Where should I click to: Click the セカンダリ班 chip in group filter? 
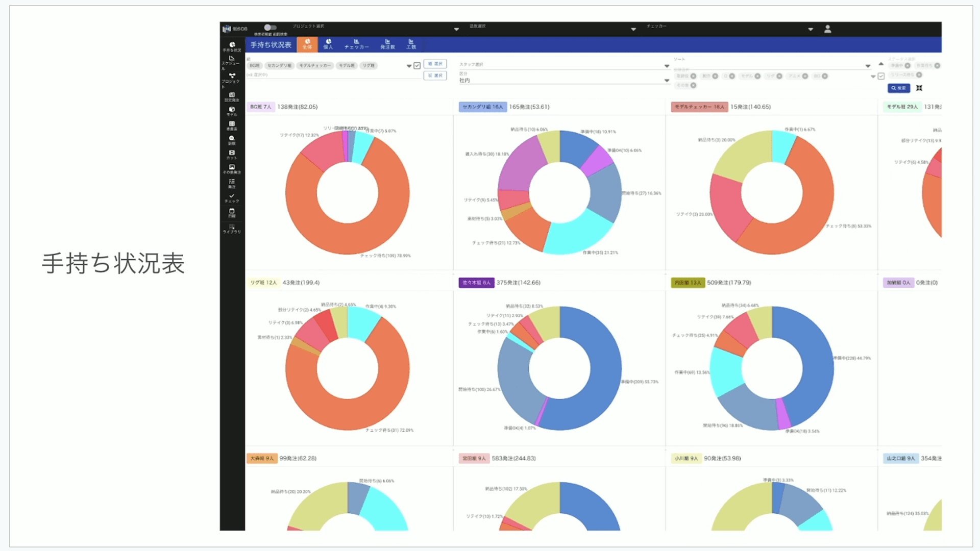pyautogui.click(x=280, y=66)
